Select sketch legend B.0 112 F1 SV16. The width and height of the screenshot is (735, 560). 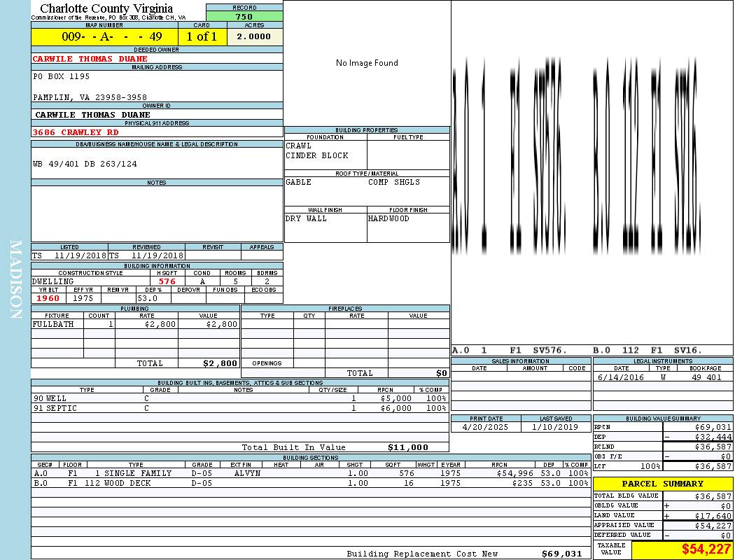coord(647,350)
